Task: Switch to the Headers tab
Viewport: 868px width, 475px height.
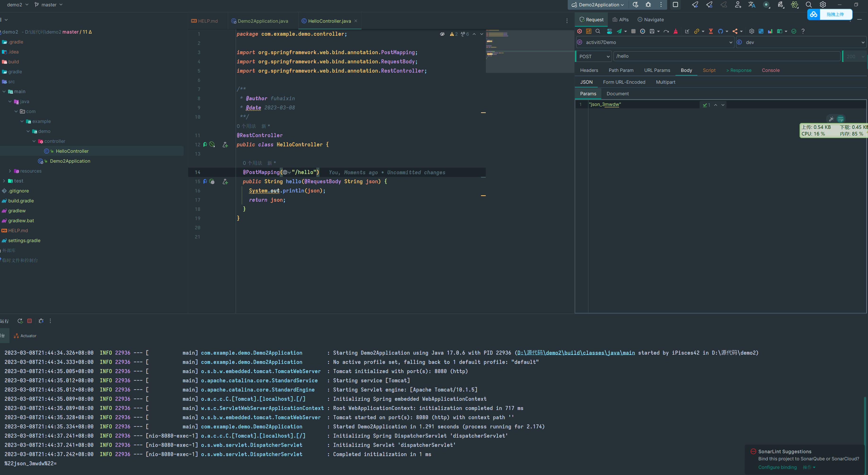Action: pyautogui.click(x=589, y=70)
